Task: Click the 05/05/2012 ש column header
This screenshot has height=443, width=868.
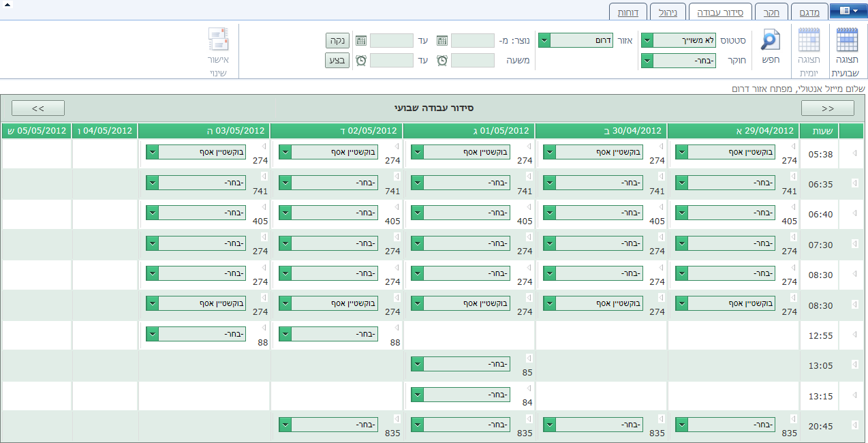Action: [36, 131]
